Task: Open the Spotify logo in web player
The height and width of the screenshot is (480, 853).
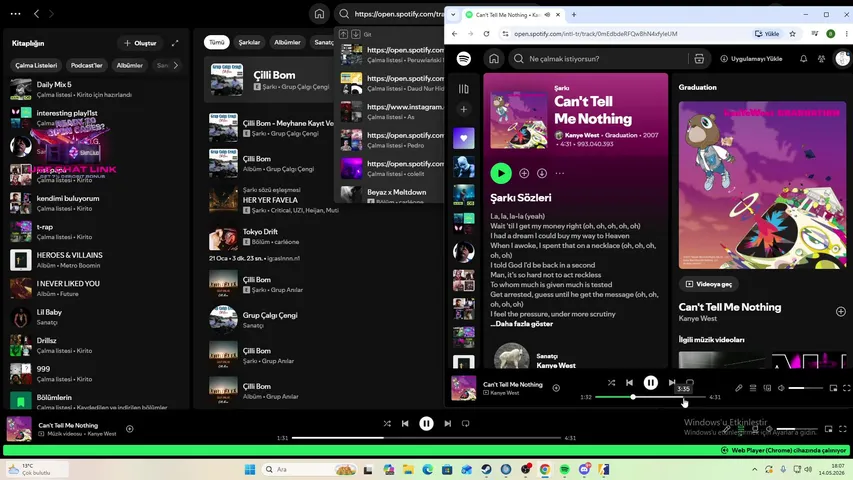Action: pos(463,59)
